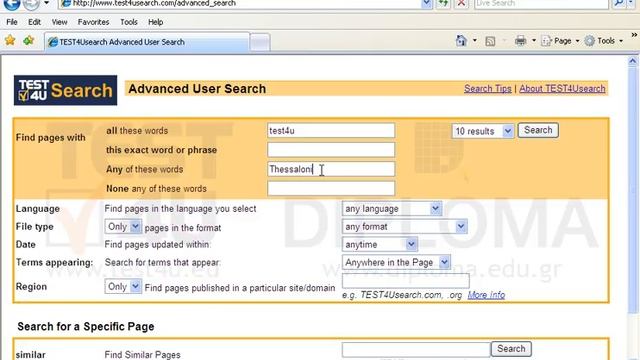Click the 'None any of these words' field
The height and width of the screenshot is (360, 640).
pos(331,188)
